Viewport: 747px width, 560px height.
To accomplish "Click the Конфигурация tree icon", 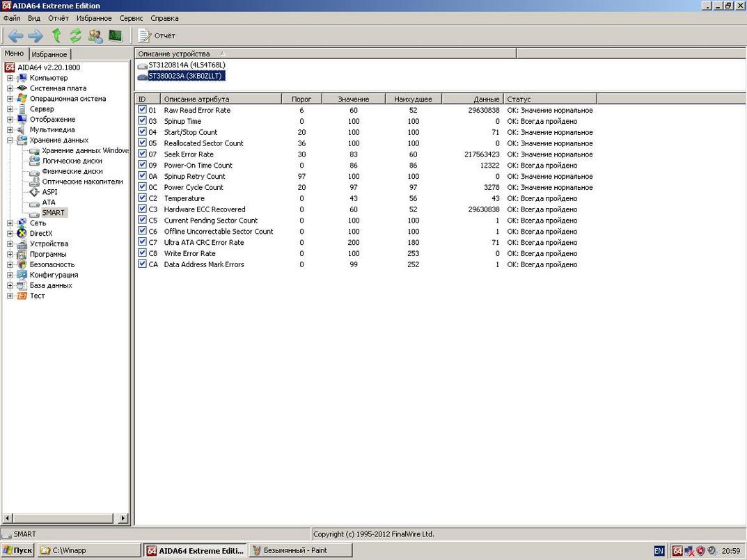I will 22,275.
